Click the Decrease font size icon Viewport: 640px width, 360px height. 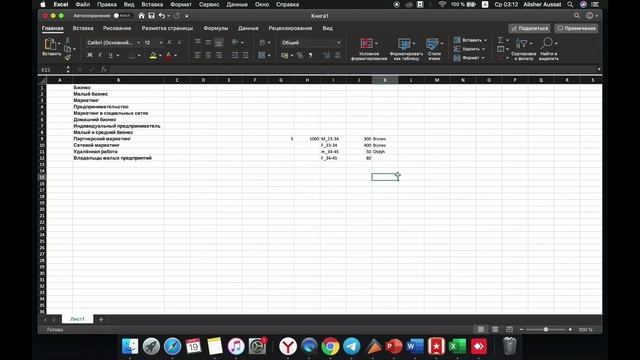tap(180, 42)
